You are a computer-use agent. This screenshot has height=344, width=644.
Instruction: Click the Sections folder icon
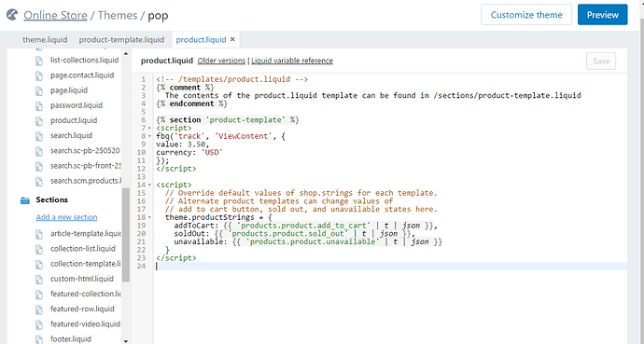point(25,200)
